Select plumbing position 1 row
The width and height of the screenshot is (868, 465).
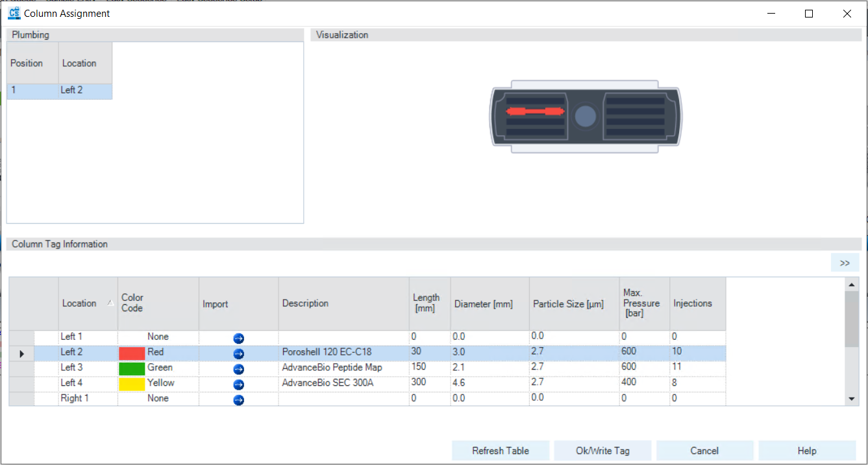tap(58, 91)
